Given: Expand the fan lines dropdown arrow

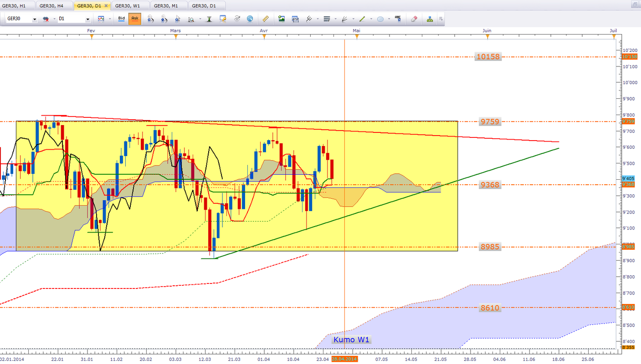Looking at the screenshot, I should 353,19.
